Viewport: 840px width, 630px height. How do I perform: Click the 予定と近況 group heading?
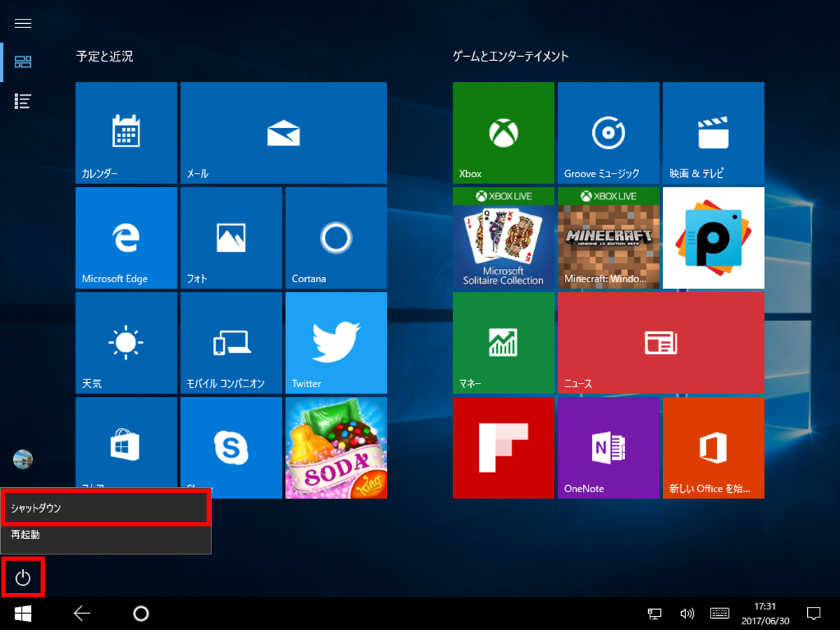pyautogui.click(x=104, y=56)
